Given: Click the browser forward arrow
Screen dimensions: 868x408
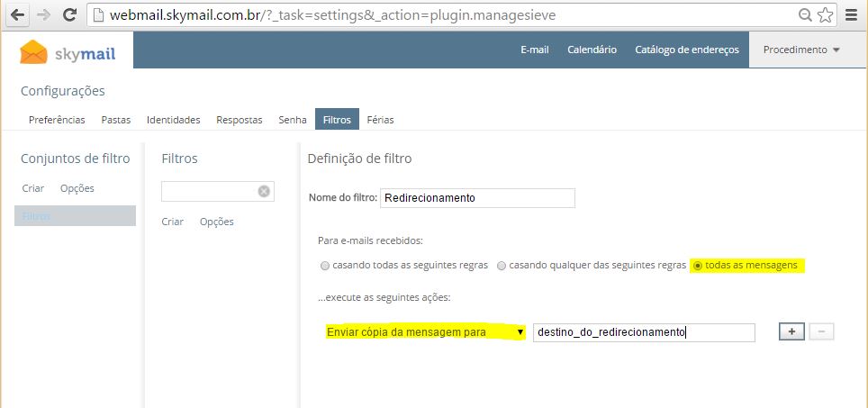Looking at the screenshot, I should (x=42, y=15).
